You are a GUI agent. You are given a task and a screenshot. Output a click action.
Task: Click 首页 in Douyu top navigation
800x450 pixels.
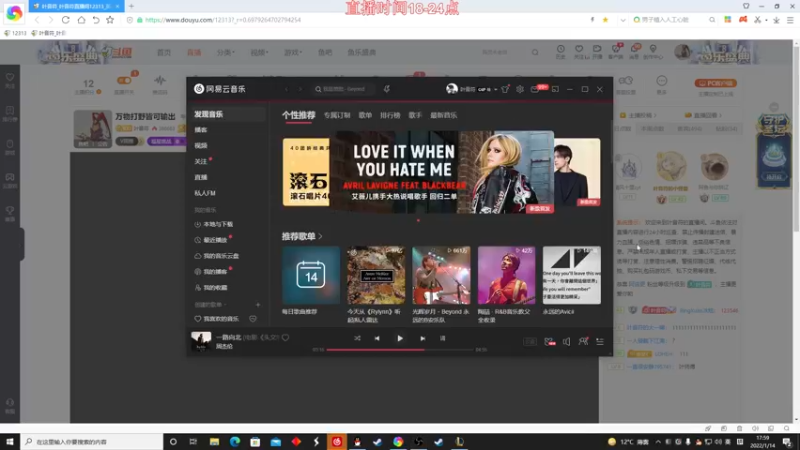coord(164,53)
